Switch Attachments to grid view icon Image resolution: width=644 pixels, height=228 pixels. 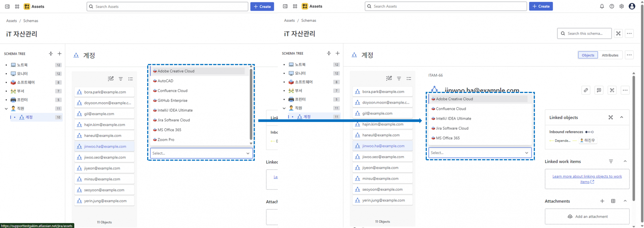[613, 201]
